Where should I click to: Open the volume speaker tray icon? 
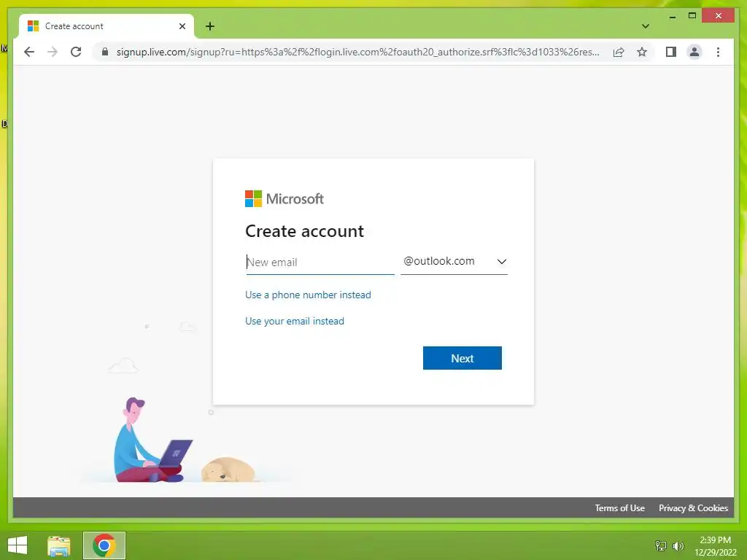678,545
